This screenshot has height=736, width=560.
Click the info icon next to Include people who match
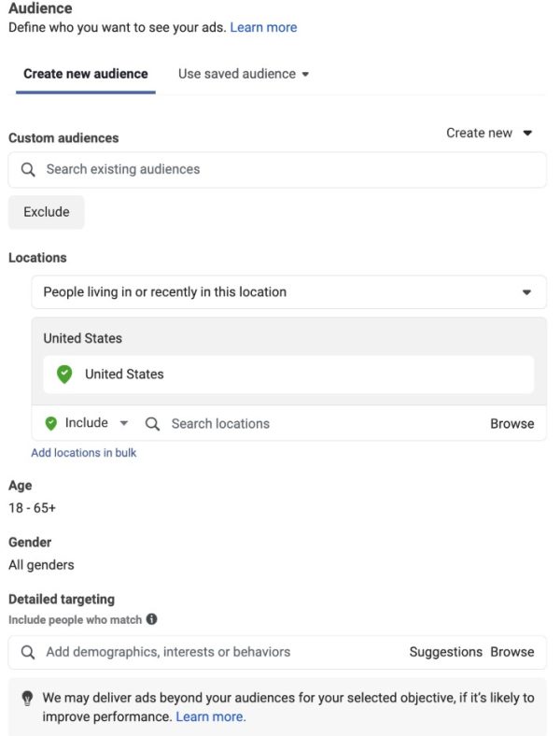152,619
